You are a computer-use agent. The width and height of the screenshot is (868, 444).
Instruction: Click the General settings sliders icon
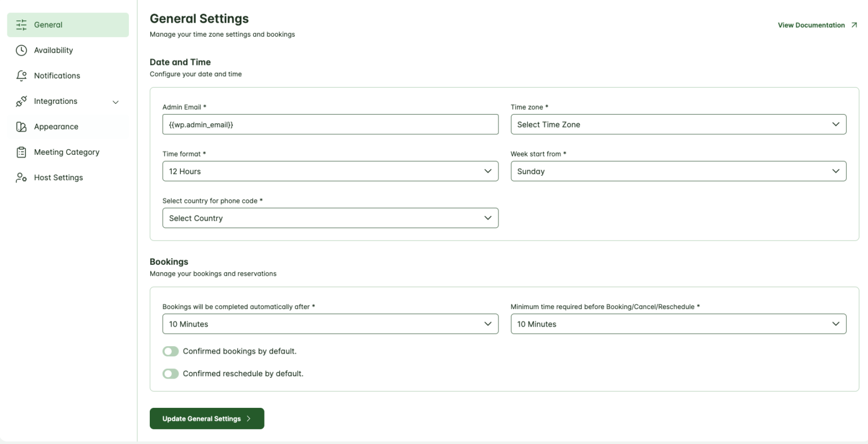[x=21, y=25]
